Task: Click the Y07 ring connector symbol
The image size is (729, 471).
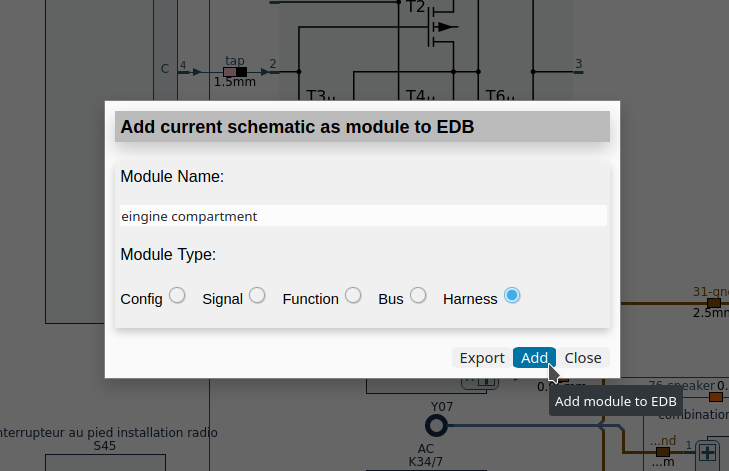Action: [437, 426]
